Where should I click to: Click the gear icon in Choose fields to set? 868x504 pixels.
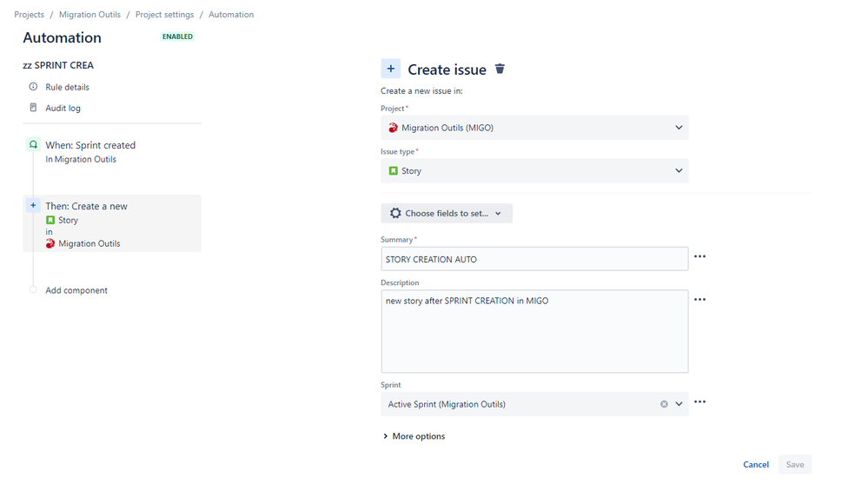pos(395,213)
